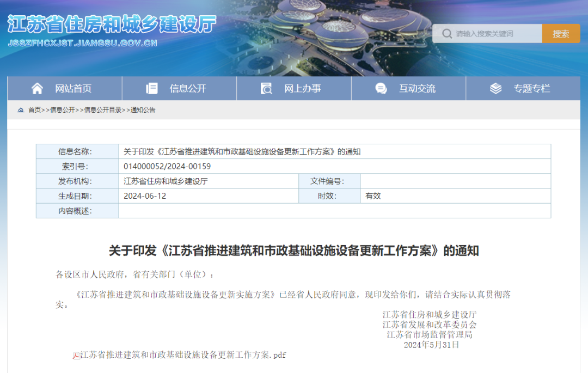Viewport: 588px width, 373px height.
Task: Download 江苏省推进建筑和市政基础设施设备更新工作方案.pdf
Action: pos(182,355)
